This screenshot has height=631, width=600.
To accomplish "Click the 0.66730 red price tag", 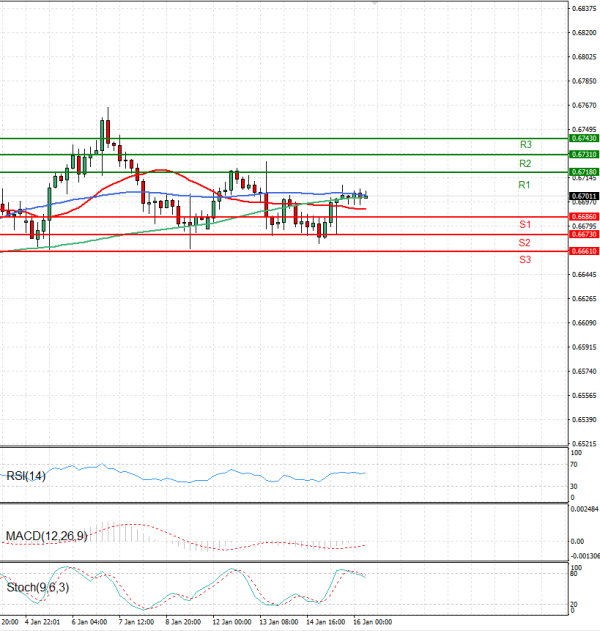I will point(584,234).
